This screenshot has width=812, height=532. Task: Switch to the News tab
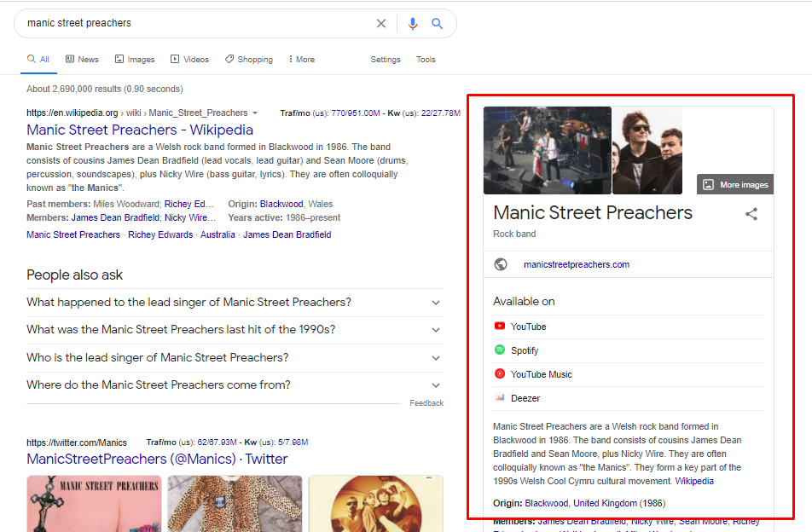[x=82, y=60]
